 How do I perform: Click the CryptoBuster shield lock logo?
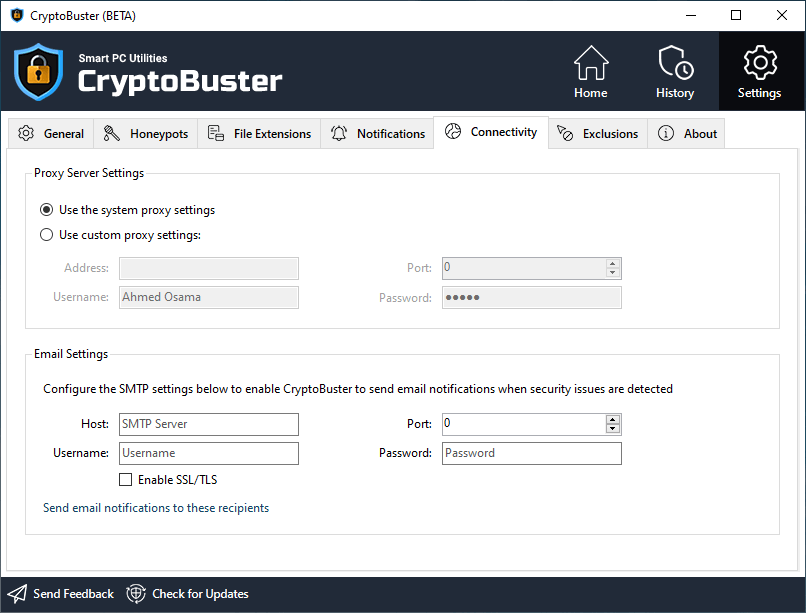[39, 72]
